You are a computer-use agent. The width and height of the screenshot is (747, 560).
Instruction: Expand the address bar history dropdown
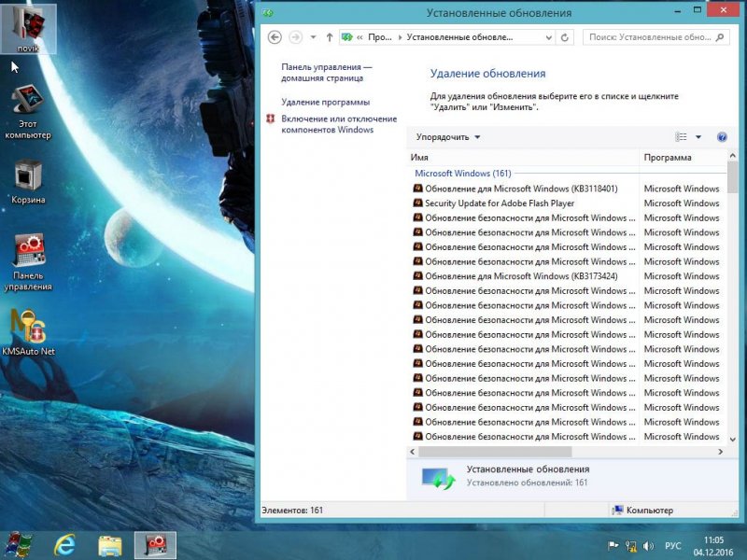click(549, 37)
